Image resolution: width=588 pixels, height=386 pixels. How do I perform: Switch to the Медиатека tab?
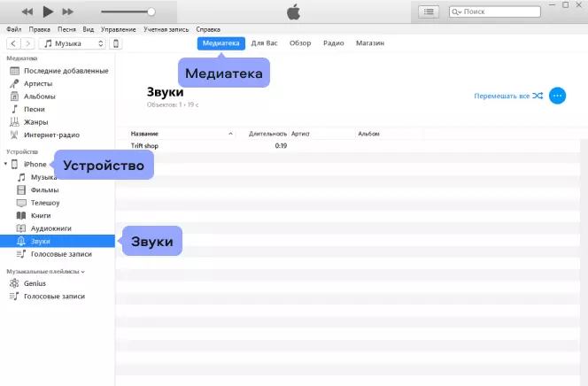coord(220,43)
